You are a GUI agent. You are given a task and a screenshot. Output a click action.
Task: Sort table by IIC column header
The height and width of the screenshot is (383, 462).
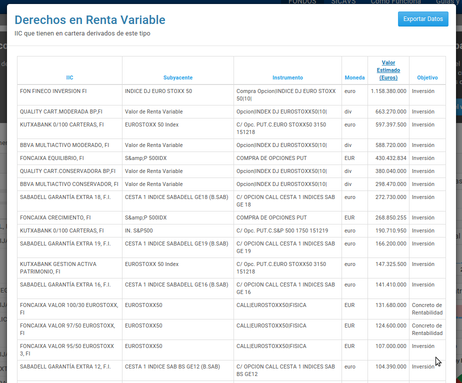(x=69, y=78)
